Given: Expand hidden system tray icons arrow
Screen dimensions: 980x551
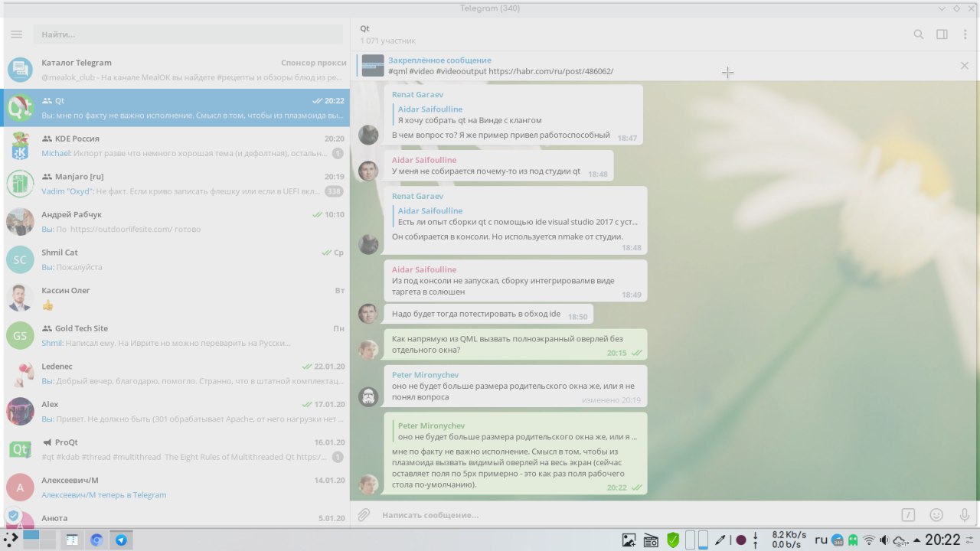Looking at the screenshot, I should 916,540.
